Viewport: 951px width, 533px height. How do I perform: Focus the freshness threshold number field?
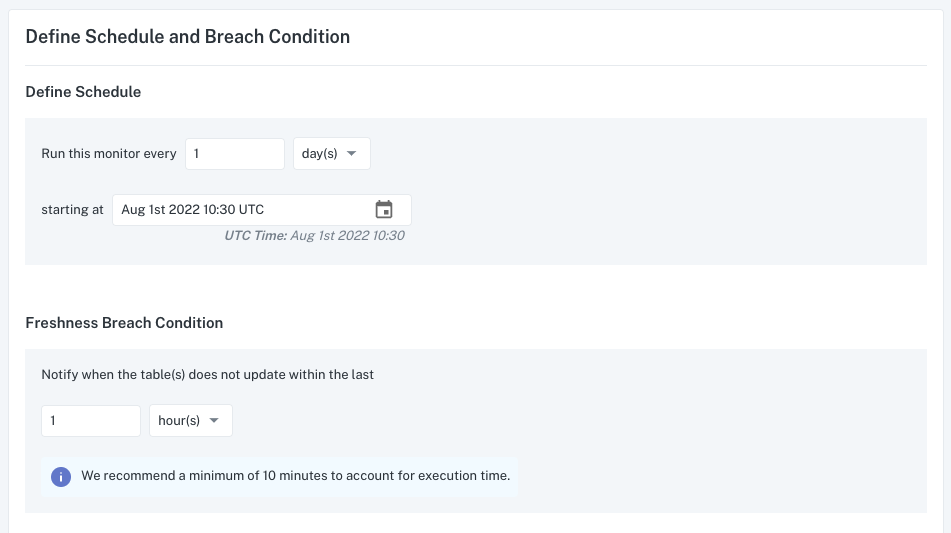(91, 421)
